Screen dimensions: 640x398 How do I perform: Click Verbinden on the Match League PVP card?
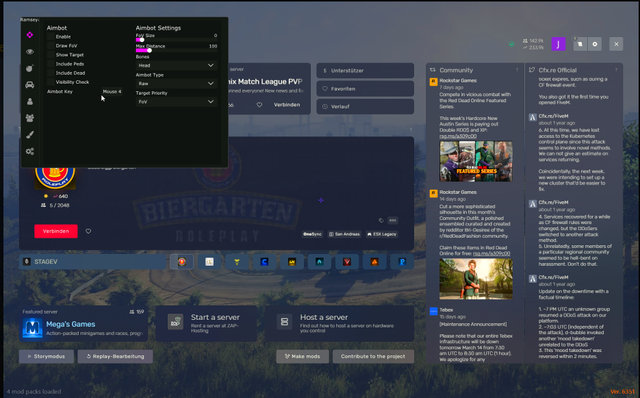point(287,105)
